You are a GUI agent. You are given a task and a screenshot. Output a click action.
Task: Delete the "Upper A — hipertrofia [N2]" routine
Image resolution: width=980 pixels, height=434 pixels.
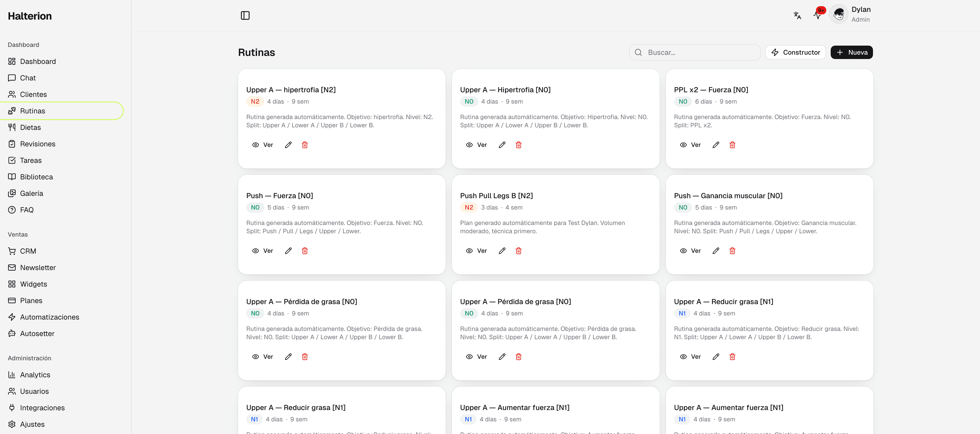pyautogui.click(x=305, y=145)
